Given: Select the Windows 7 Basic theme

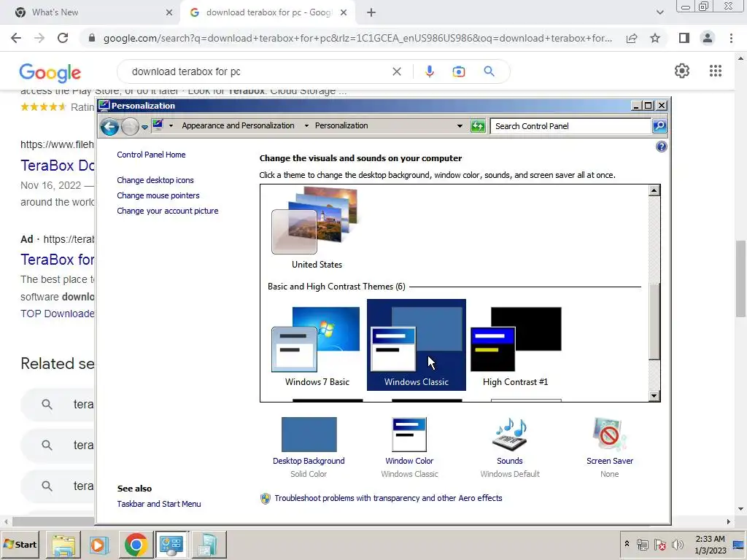Looking at the screenshot, I should point(317,345).
